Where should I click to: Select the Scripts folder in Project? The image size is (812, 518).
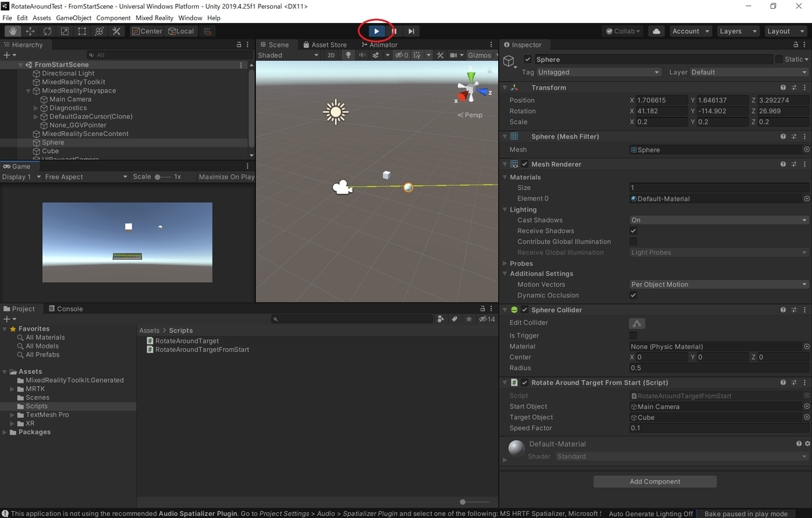[37, 406]
